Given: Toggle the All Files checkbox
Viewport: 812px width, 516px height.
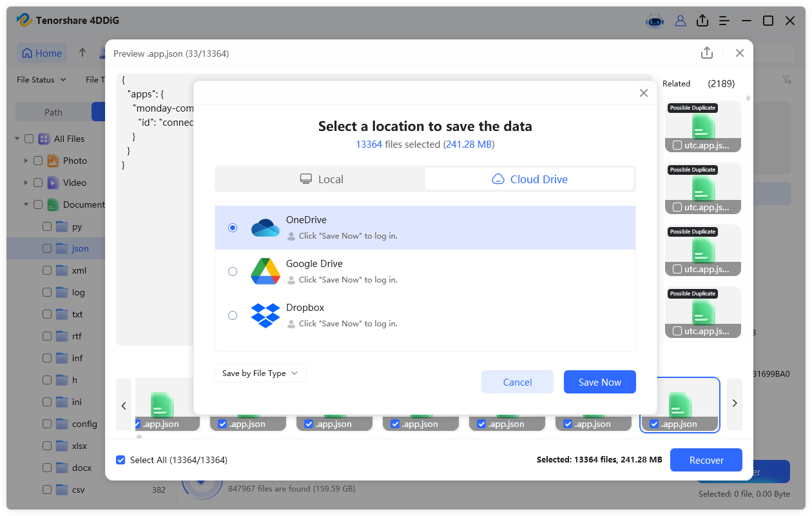Looking at the screenshot, I should point(29,139).
